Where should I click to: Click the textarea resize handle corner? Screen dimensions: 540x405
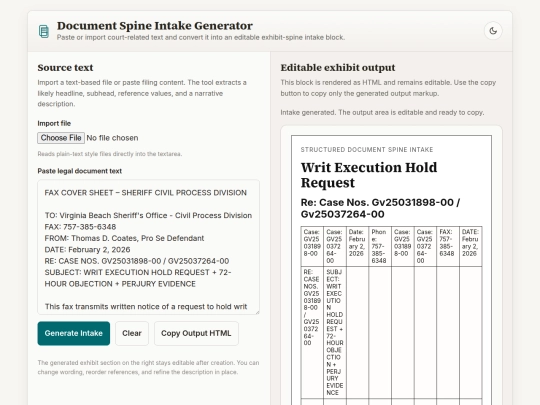point(257,312)
